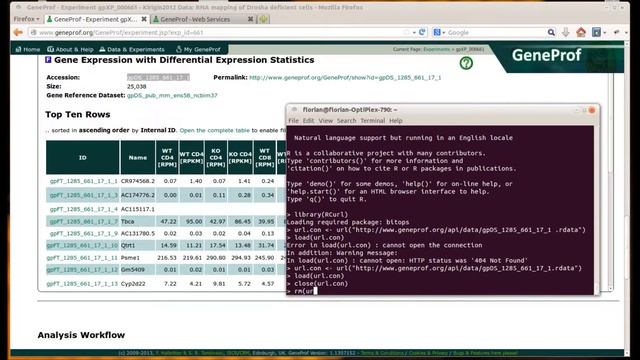The width and height of the screenshot is (640, 360).
Task: Open the downloads arrow icon
Action: [x=566, y=32]
